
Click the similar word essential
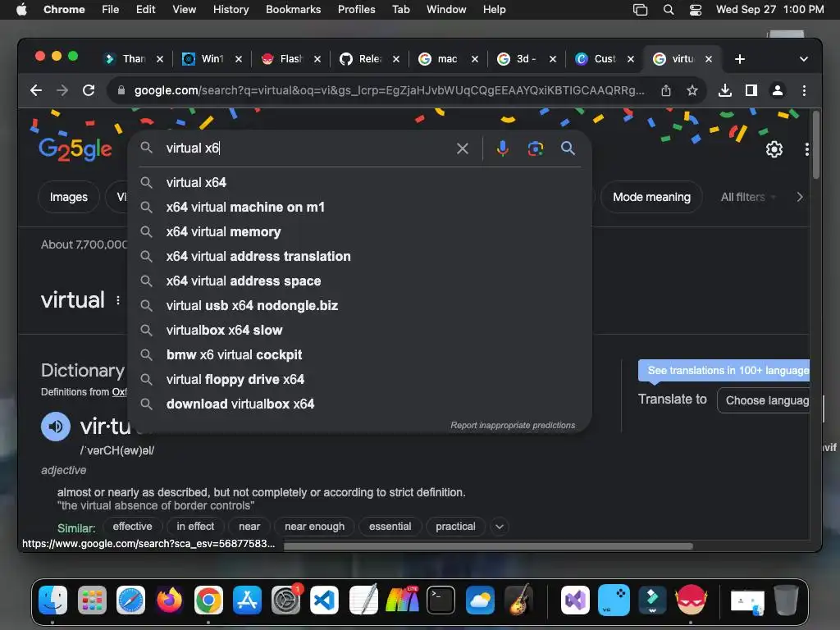pyautogui.click(x=390, y=527)
